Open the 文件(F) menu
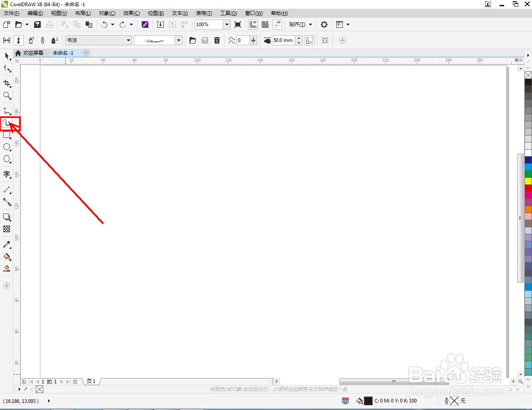Image resolution: width=532 pixels, height=410 pixels. pyautogui.click(x=11, y=13)
